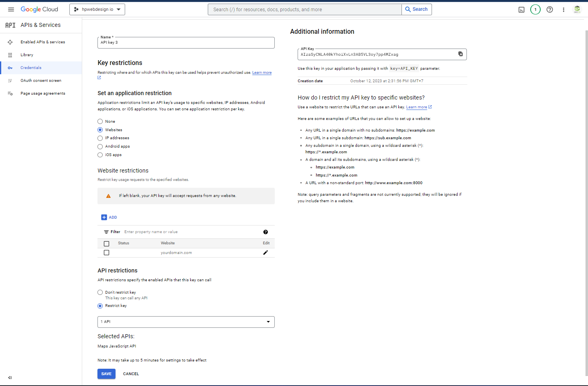Copy the API key to clipboard
The image size is (588, 386).
pos(460,54)
